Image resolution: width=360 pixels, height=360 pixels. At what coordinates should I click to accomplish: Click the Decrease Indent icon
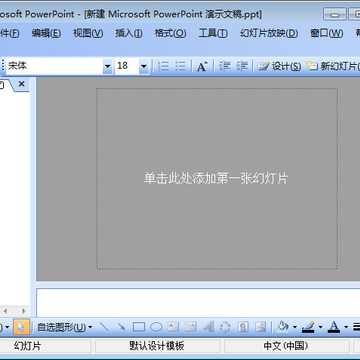pos(225,66)
